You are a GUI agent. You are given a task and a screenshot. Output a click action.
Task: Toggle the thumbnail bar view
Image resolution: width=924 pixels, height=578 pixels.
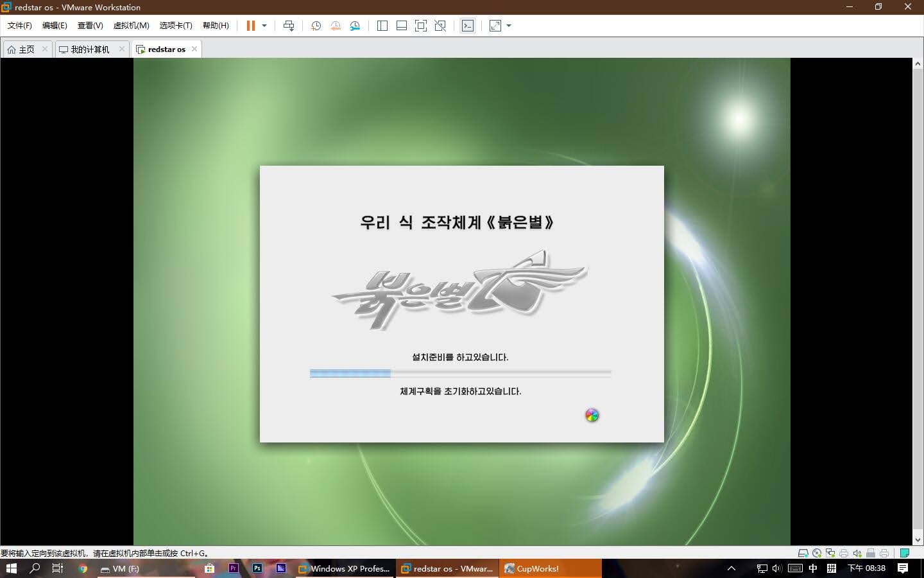402,26
